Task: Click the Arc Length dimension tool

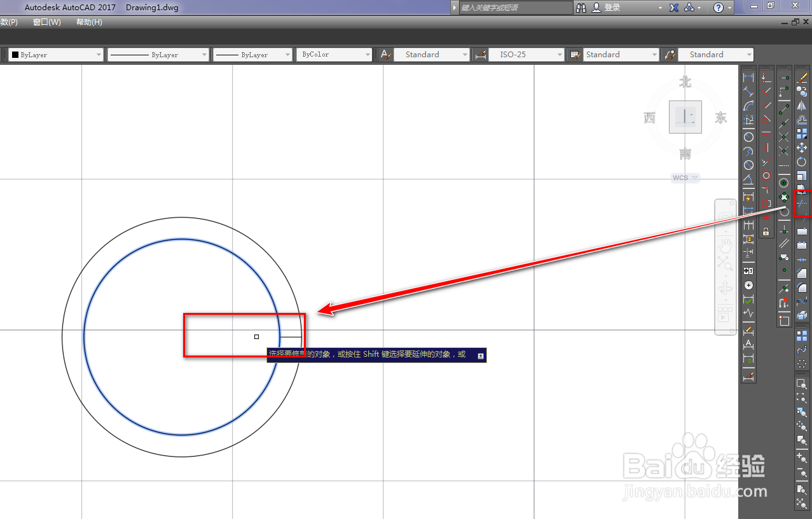Action: [748, 106]
